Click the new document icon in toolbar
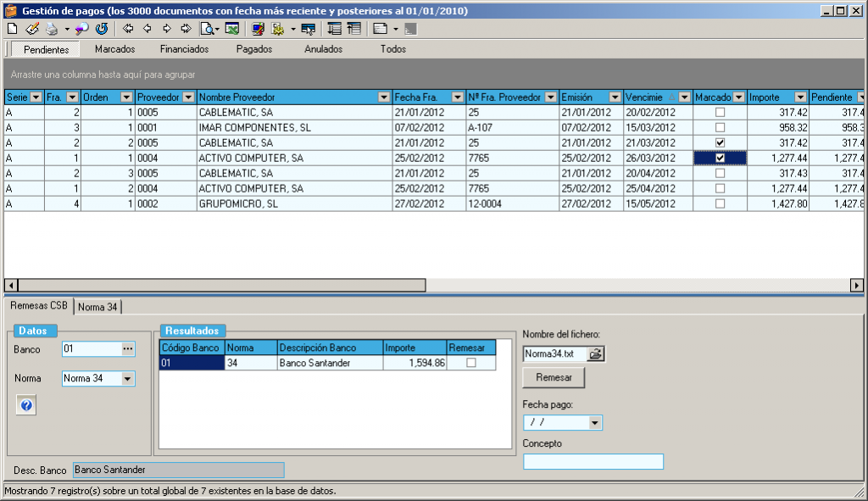Viewport: 868px width, 501px height. 12,29
